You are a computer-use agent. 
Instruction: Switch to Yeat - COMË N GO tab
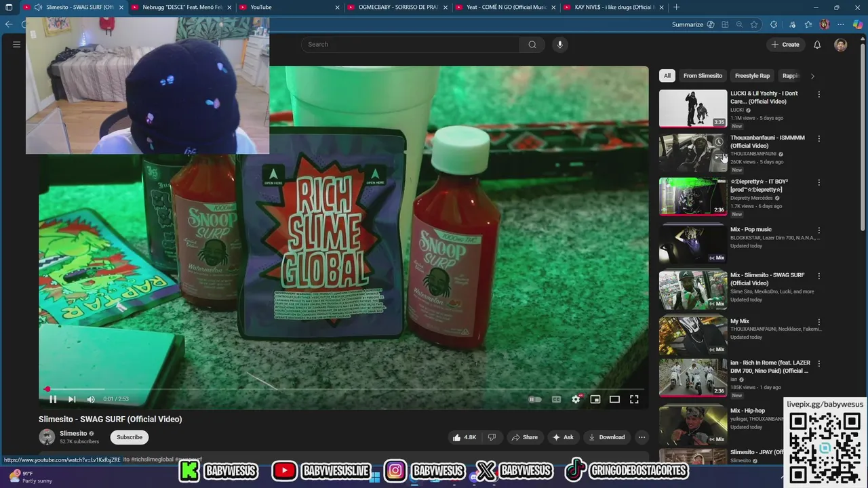pyautogui.click(x=505, y=7)
